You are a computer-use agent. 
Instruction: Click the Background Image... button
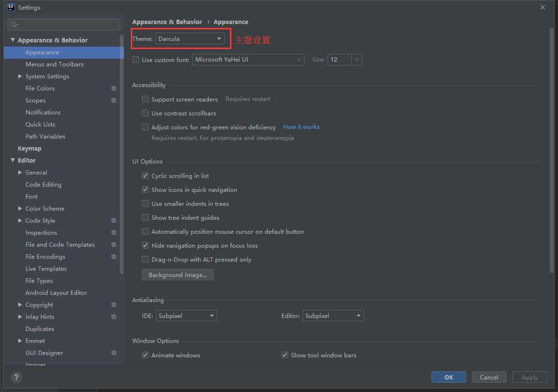click(178, 275)
